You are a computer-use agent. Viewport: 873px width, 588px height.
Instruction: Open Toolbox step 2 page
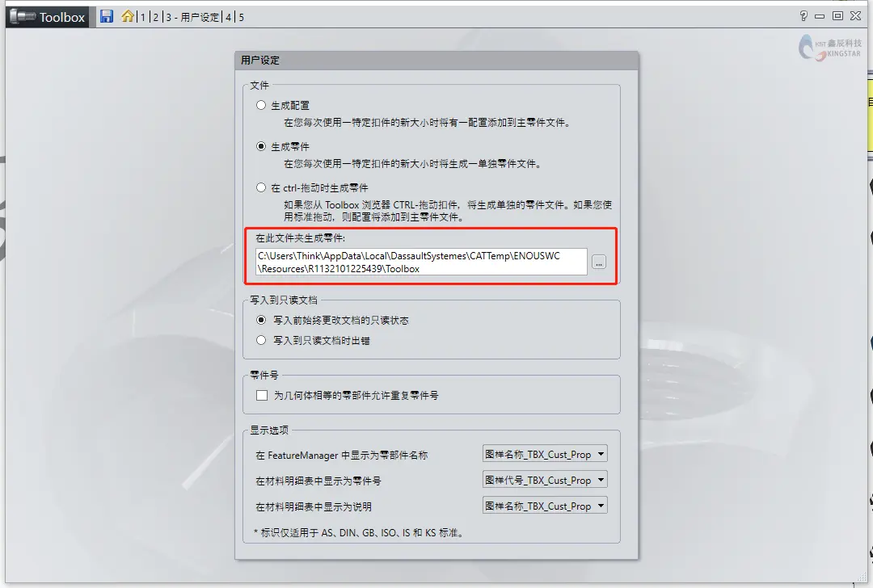[x=156, y=17]
